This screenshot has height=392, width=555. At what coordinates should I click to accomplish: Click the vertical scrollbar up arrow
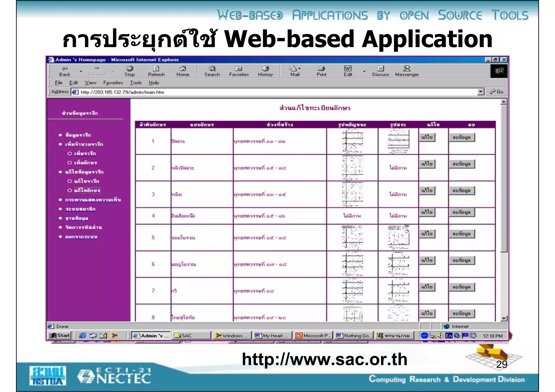[x=504, y=102]
